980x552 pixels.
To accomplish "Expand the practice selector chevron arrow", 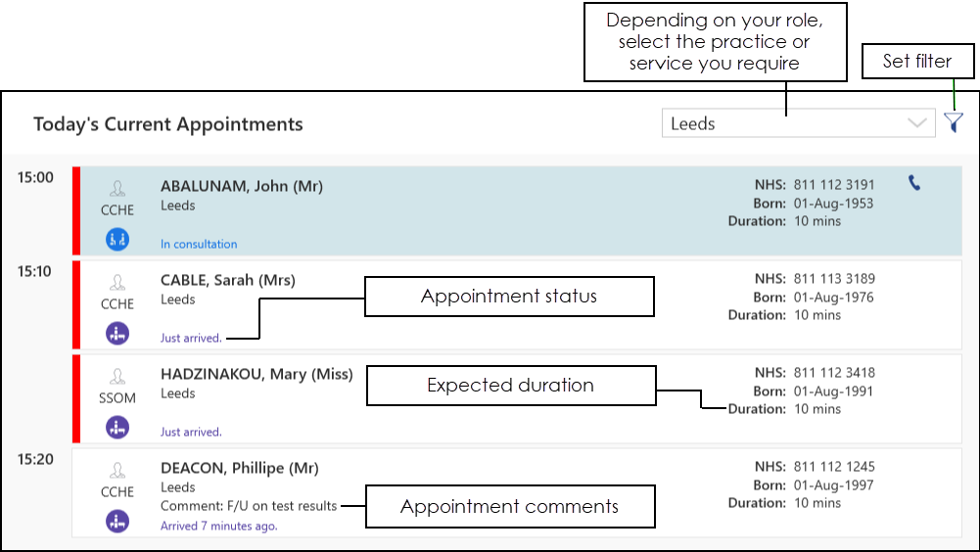I will click(917, 123).
